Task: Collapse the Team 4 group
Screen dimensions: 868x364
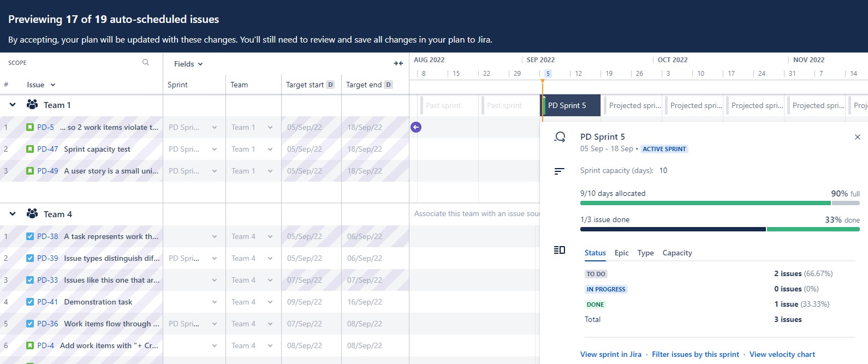Action: [13, 214]
